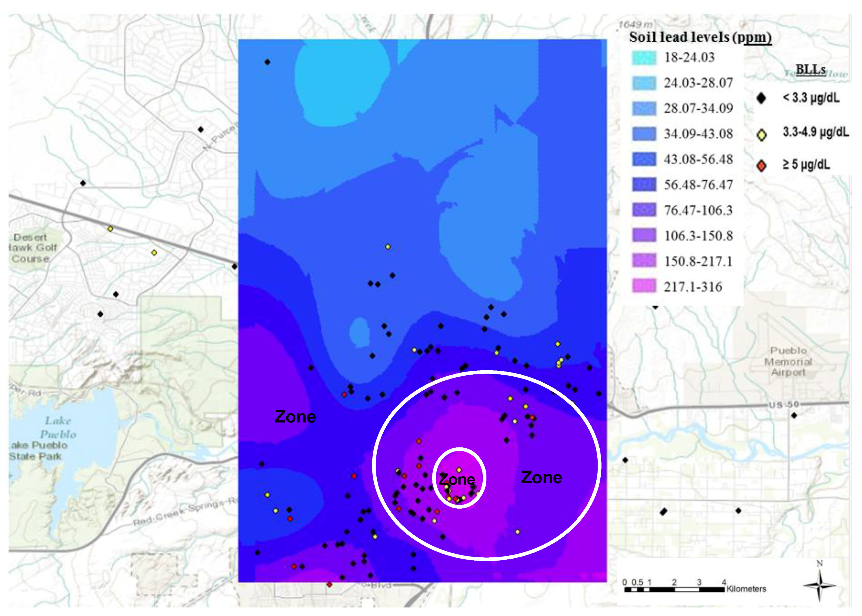Click the "24.03-28.07" legend label
Viewport: 862px width, 616px height.
(698, 83)
